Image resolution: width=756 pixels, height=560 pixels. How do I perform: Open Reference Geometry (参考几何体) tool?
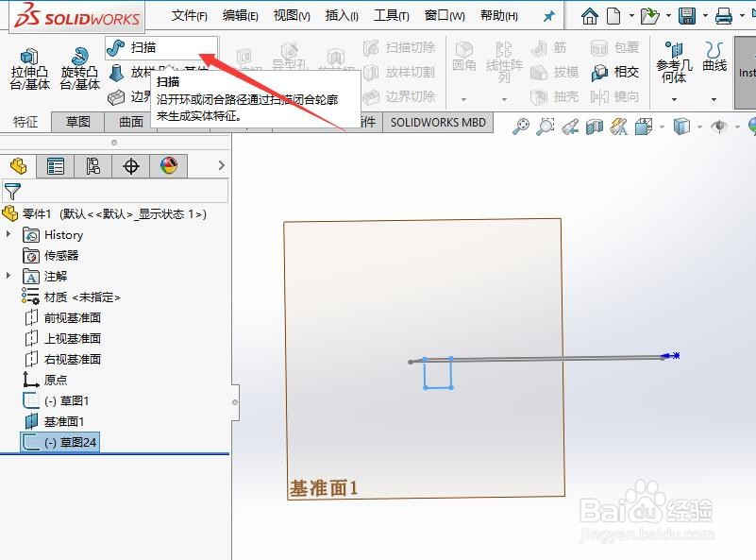pyautogui.click(x=674, y=62)
